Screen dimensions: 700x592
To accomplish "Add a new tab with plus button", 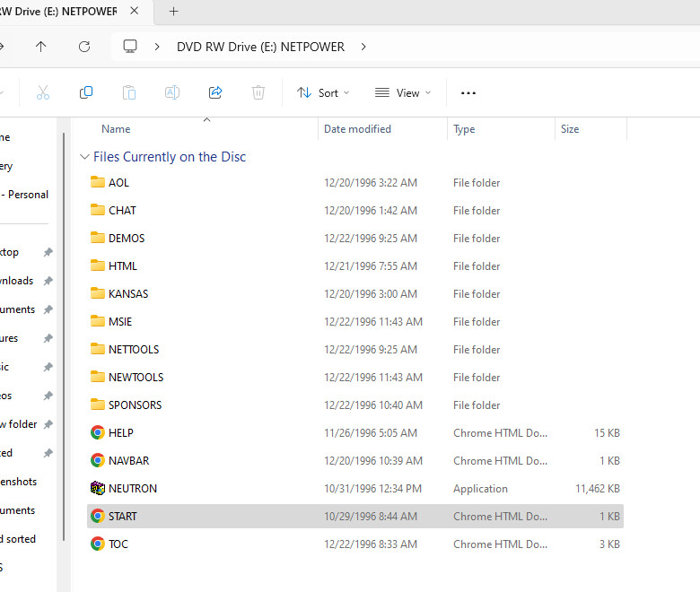I will tap(174, 12).
